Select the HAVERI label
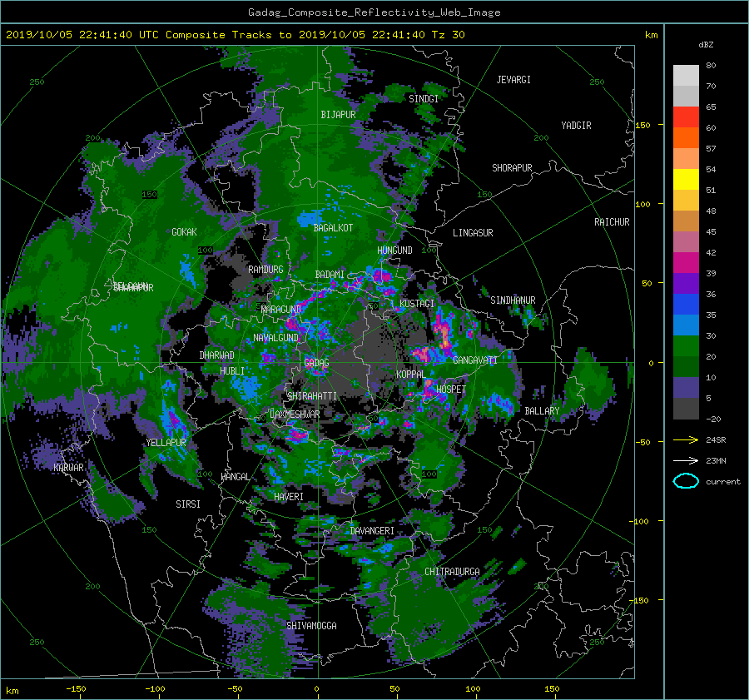The width and height of the screenshot is (749, 700). tap(289, 498)
